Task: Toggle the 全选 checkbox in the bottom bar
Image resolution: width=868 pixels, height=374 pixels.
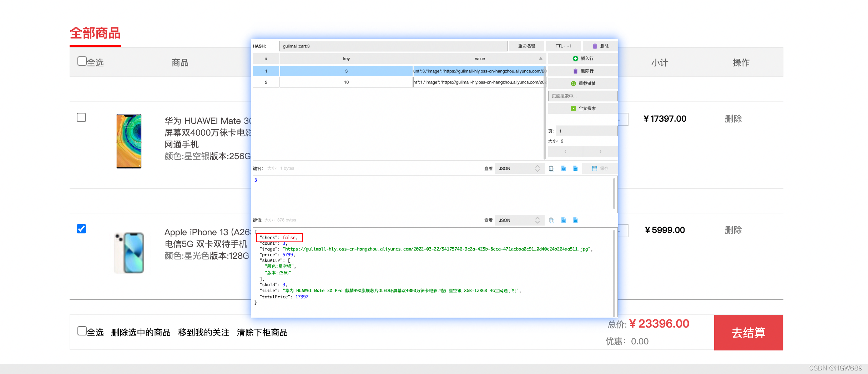Action: 82,331
